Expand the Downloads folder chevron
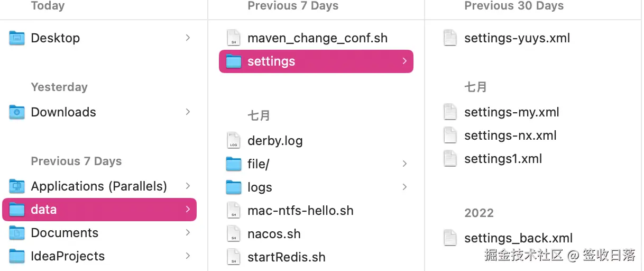This screenshot has height=271, width=644. [x=188, y=112]
